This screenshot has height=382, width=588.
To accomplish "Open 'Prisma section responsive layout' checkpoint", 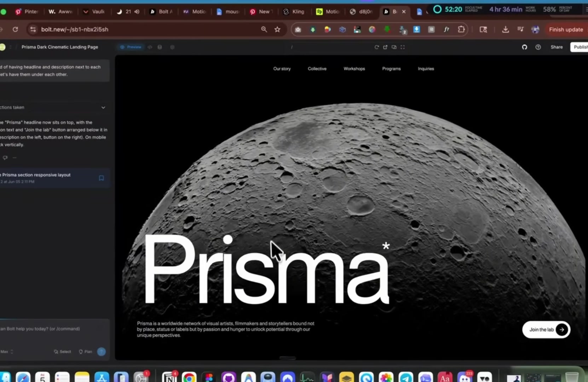I will tap(50, 178).
